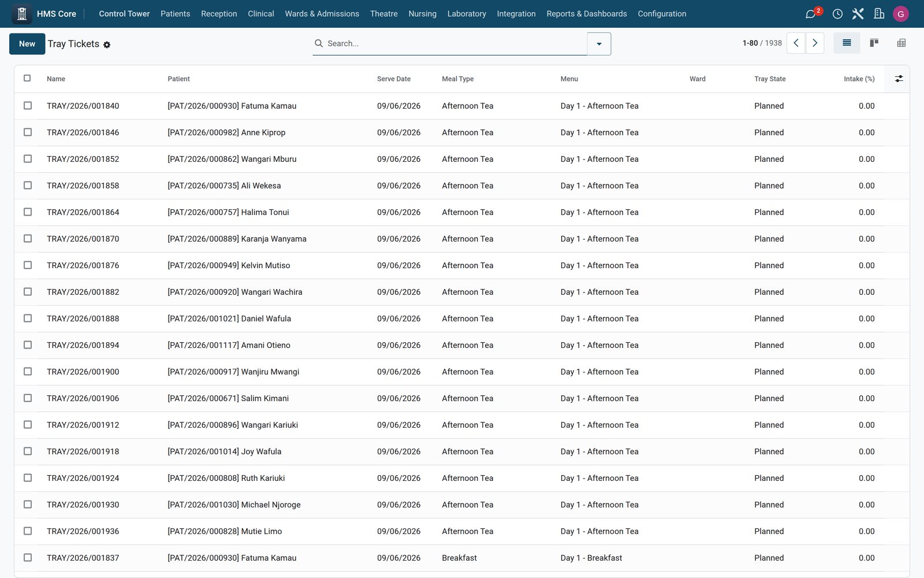924x578 pixels.
Task: Open Tray Tickets gear actions menu
Action: click(107, 45)
